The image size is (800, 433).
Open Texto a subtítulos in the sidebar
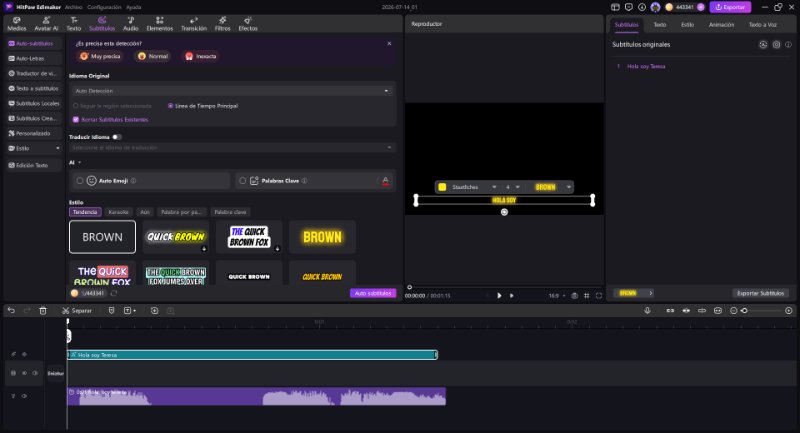click(x=34, y=88)
